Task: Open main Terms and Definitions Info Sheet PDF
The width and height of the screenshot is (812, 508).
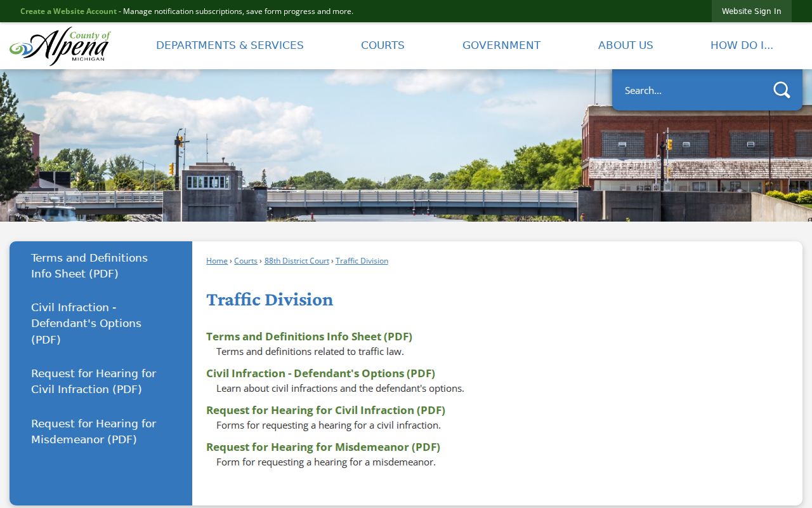Action: (309, 337)
